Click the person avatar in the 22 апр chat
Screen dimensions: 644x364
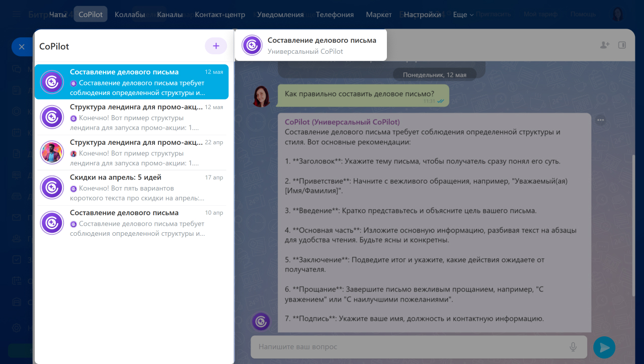click(52, 152)
